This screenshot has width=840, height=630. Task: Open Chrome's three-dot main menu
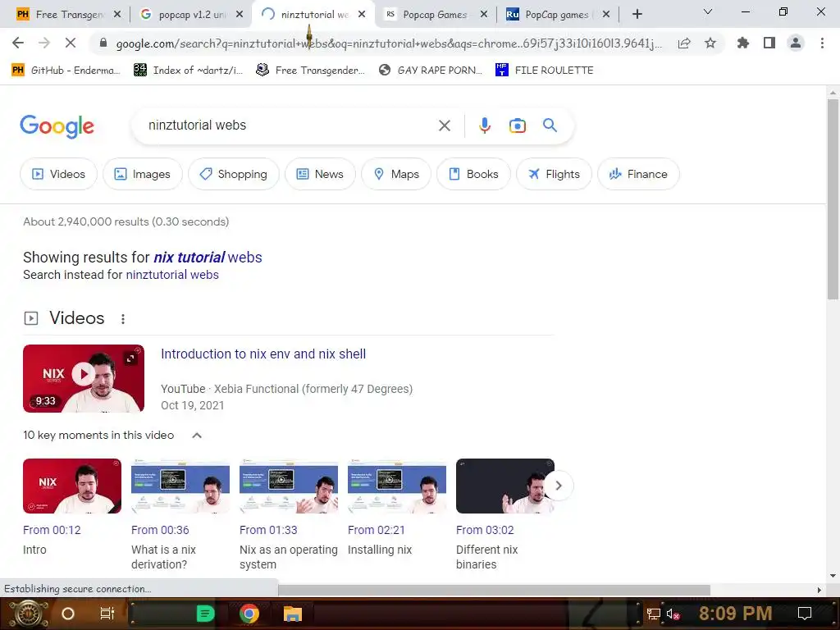[822, 43]
